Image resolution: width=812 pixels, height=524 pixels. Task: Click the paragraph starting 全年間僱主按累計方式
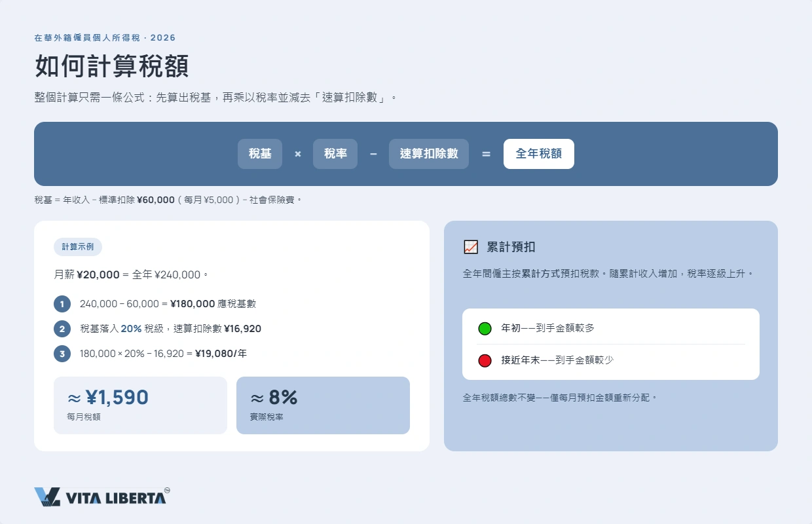pyautogui.click(x=608, y=273)
